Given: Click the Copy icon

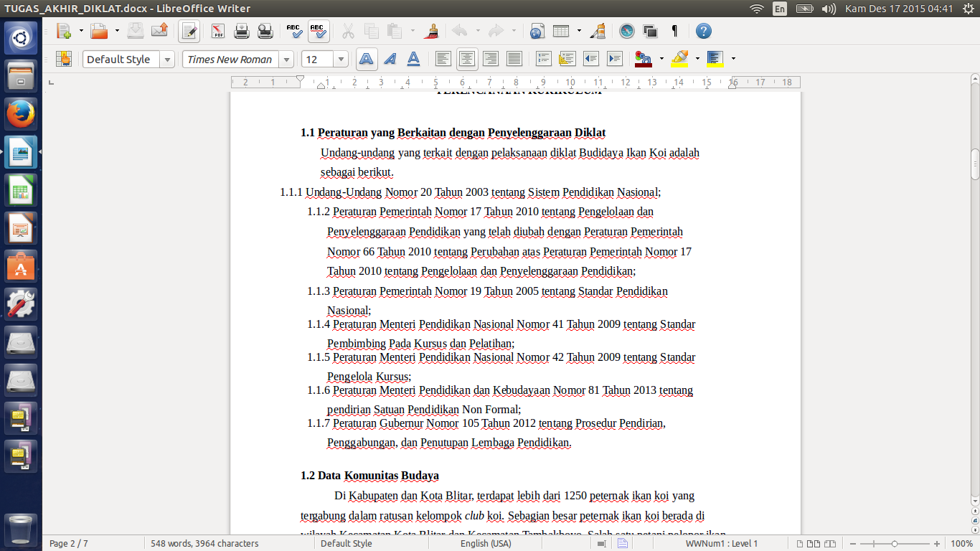Looking at the screenshot, I should coord(372,31).
